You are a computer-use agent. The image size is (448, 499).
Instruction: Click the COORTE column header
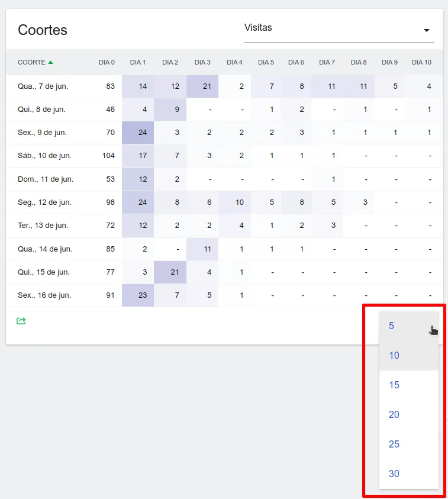(31, 62)
